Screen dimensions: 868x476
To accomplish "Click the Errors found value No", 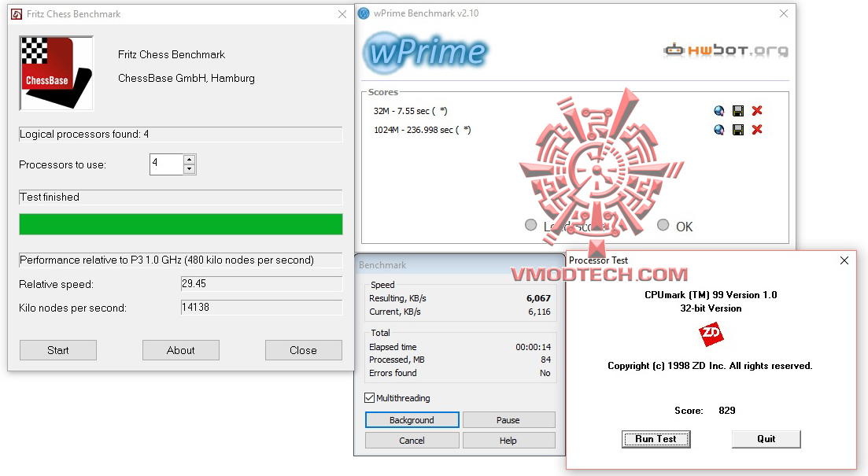I will [x=545, y=373].
